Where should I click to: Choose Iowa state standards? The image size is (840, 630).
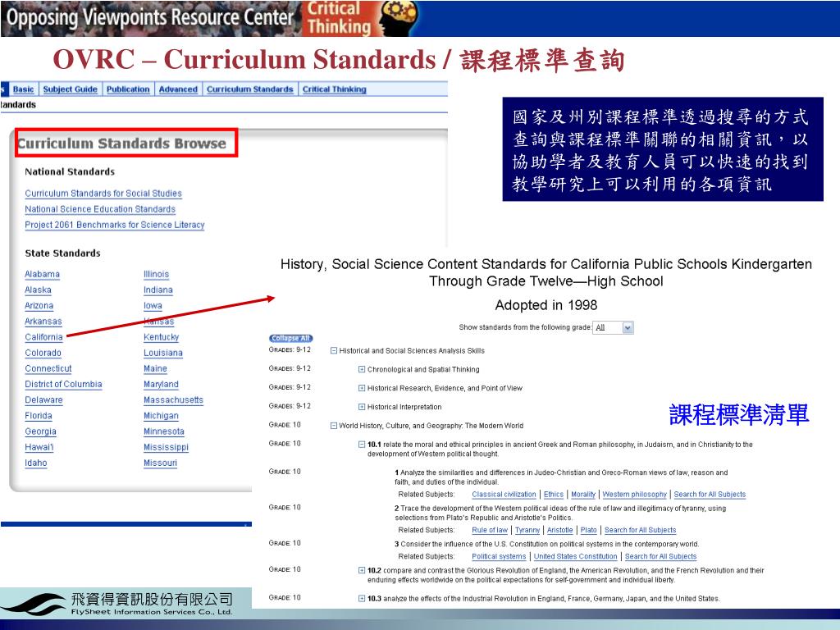point(153,306)
